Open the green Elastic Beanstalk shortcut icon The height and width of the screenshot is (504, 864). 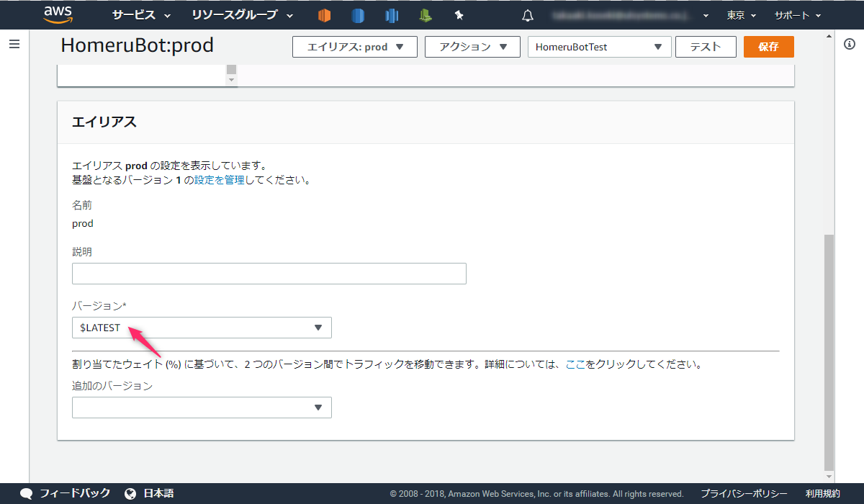coord(425,14)
